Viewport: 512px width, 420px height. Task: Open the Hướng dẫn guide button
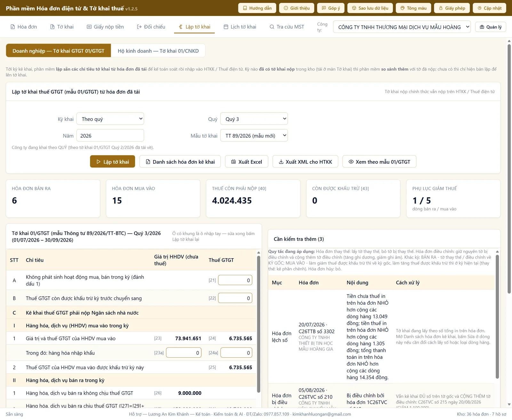pos(257,8)
